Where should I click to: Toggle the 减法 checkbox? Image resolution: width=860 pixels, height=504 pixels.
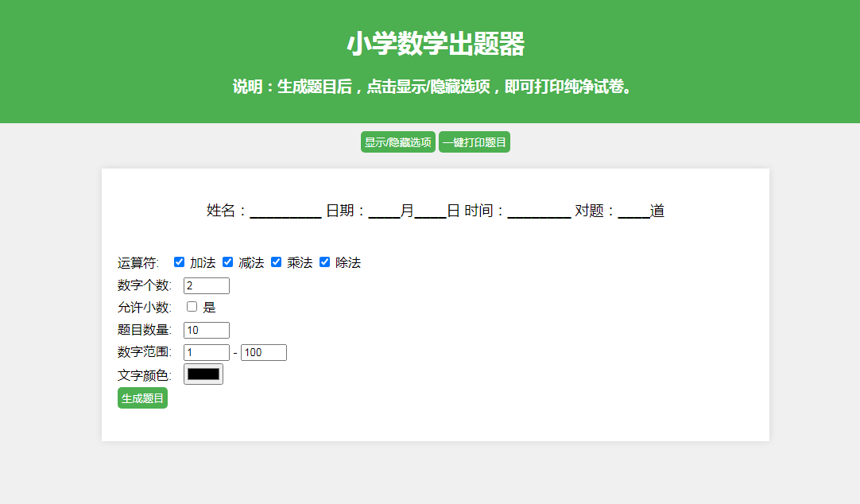click(227, 262)
